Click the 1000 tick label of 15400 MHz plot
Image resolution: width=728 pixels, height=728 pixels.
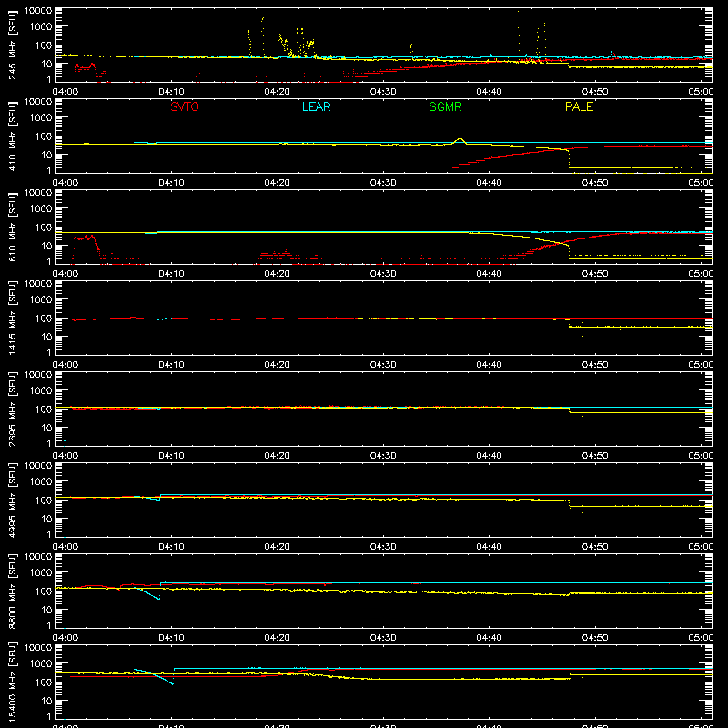pyautogui.click(x=41, y=664)
